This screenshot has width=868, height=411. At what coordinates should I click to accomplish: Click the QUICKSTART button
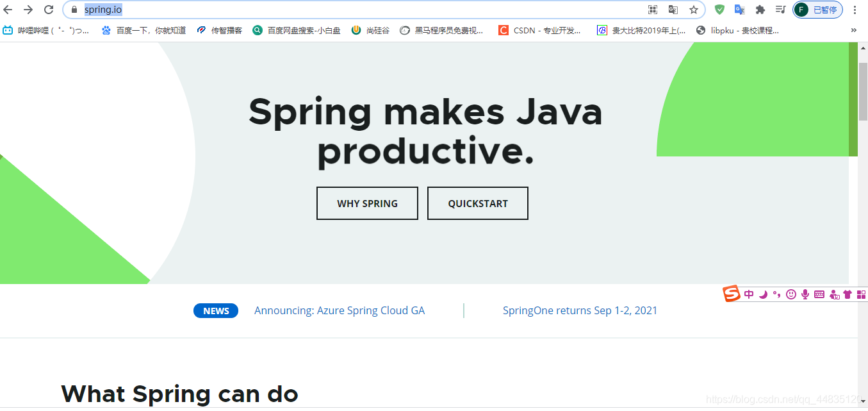click(478, 203)
